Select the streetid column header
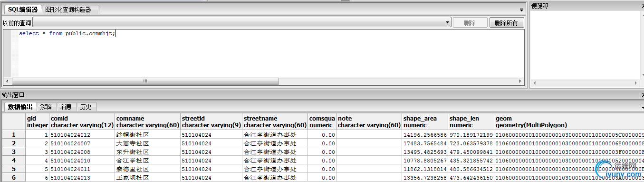The height and width of the screenshot is (182, 644). click(x=211, y=121)
